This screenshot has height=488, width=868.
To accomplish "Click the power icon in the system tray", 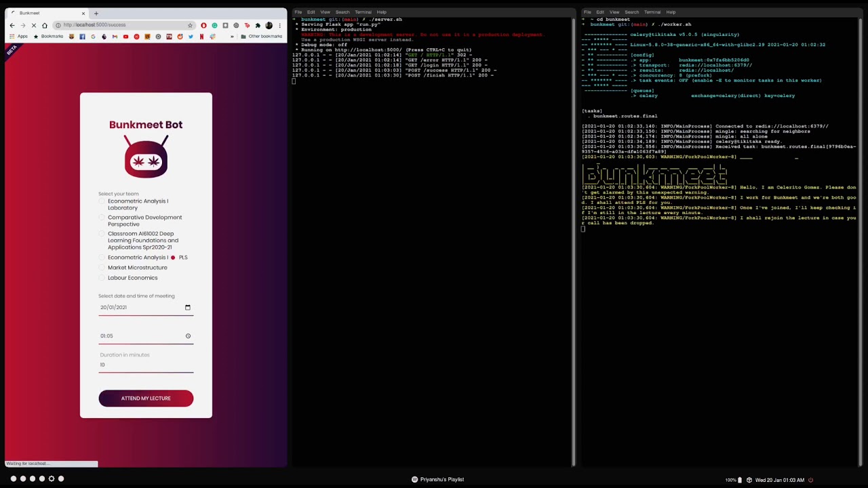I will 810,480.
